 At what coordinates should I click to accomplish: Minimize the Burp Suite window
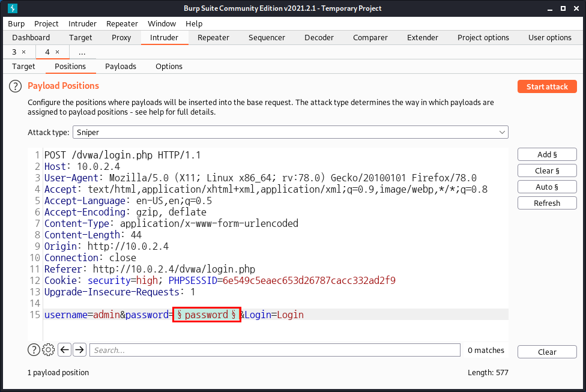550,8
